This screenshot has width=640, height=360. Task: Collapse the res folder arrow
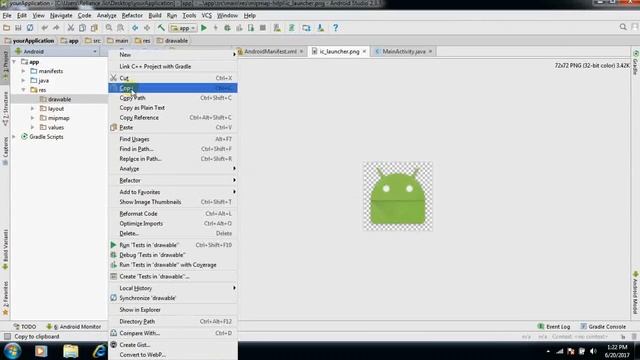23,90
